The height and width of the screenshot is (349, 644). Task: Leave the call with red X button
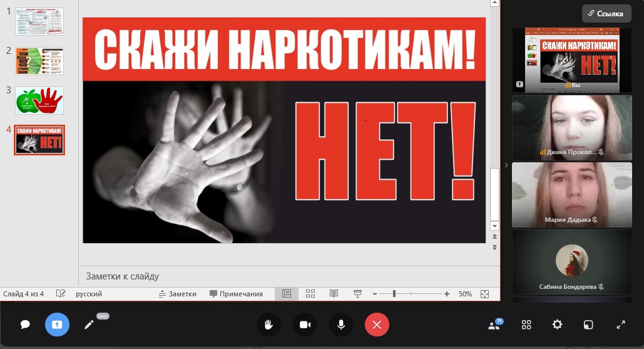[x=377, y=325]
